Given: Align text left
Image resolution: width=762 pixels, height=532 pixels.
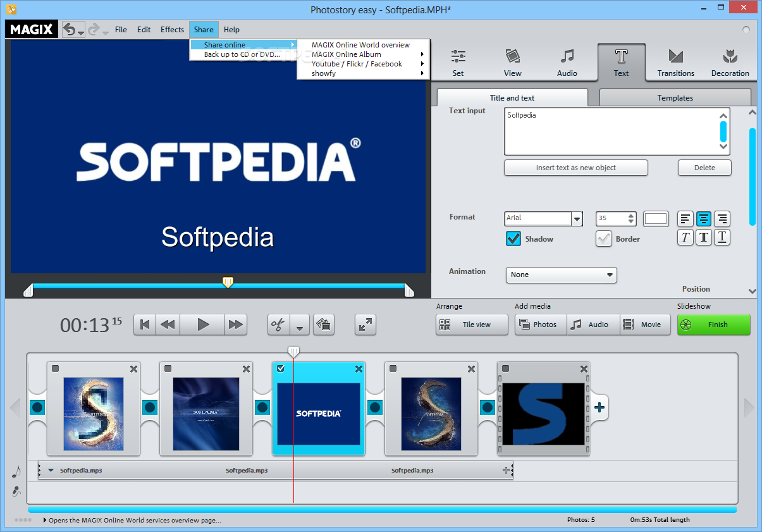Looking at the screenshot, I should [685, 219].
